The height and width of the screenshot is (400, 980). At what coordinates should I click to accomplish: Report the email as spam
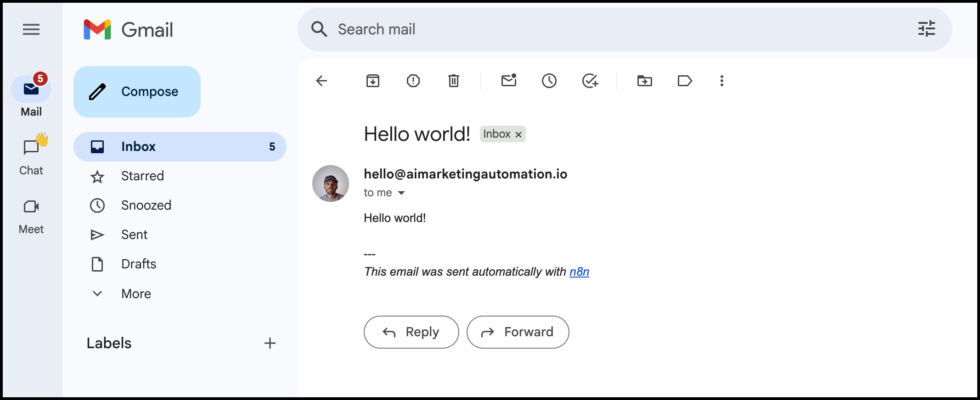(413, 81)
